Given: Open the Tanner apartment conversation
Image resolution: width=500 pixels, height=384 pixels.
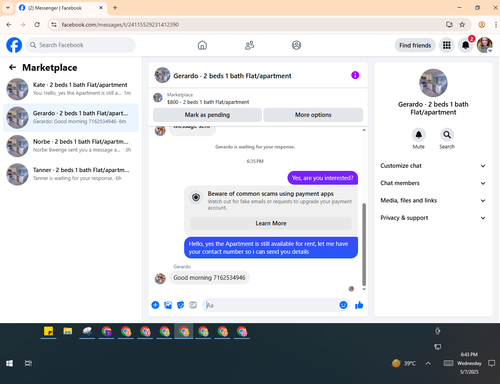Looking at the screenshot, I should click(71, 174).
